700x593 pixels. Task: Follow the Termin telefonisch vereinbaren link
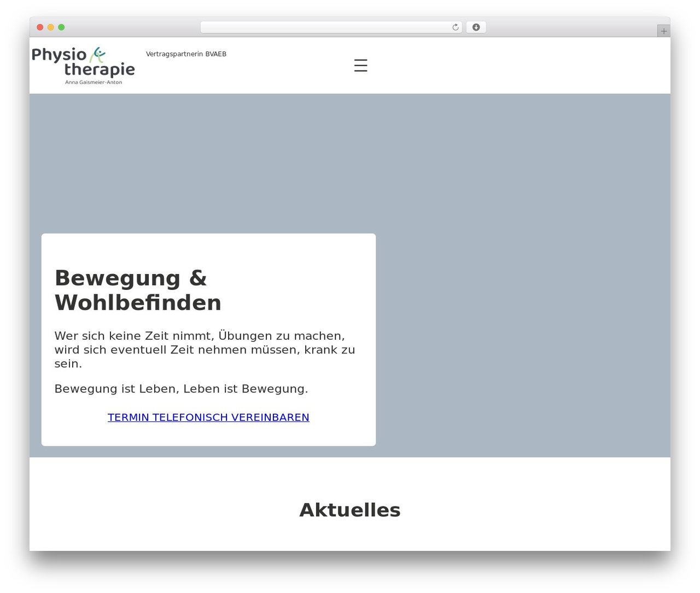[208, 417]
